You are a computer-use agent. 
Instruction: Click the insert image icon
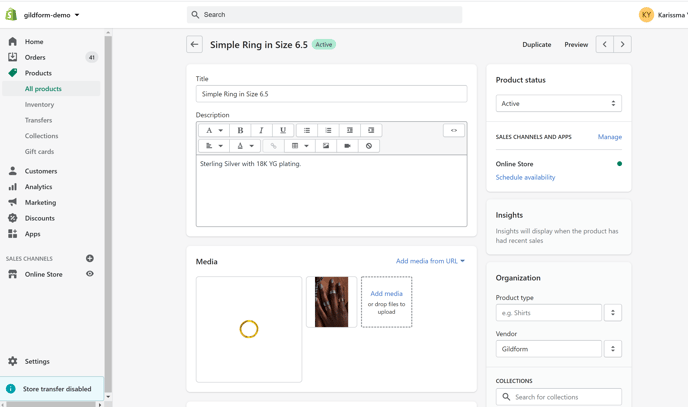[326, 146]
